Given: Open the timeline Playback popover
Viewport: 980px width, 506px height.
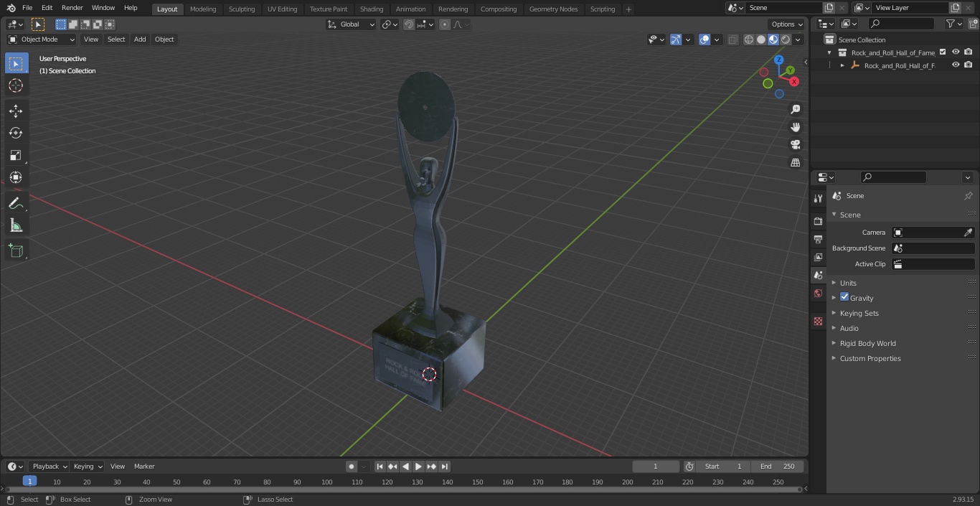Looking at the screenshot, I should coord(49,467).
